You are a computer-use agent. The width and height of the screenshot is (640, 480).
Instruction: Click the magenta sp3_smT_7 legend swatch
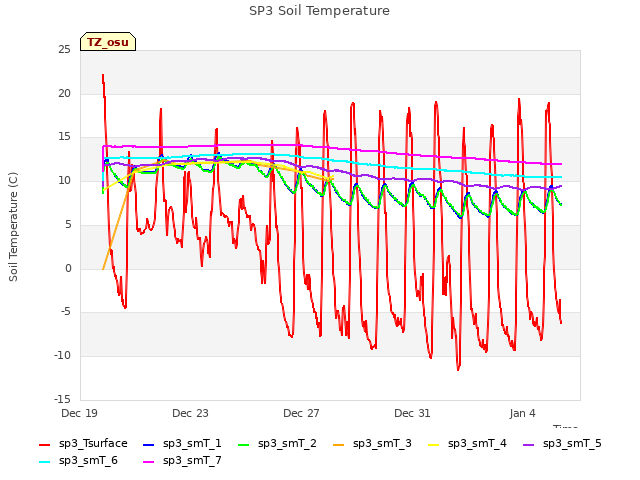[x=149, y=462]
